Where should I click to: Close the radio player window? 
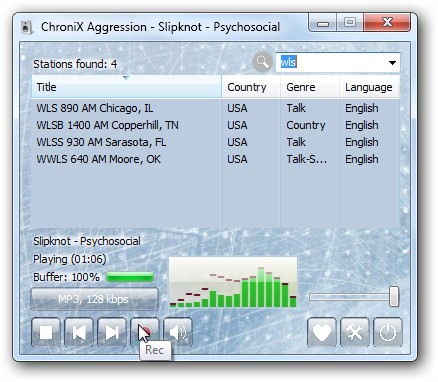pyautogui.click(x=387, y=23)
